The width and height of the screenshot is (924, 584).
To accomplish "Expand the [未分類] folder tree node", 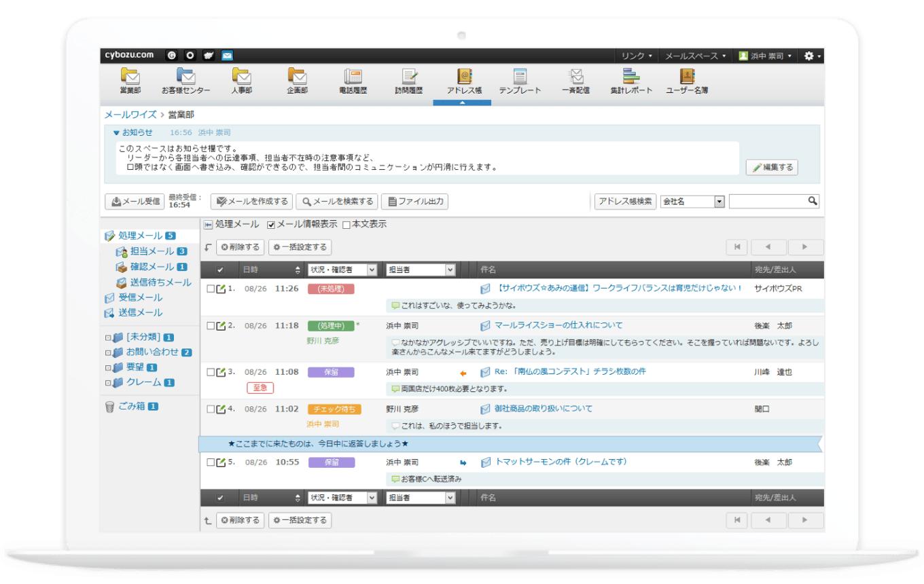I will [x=107, y=337].
